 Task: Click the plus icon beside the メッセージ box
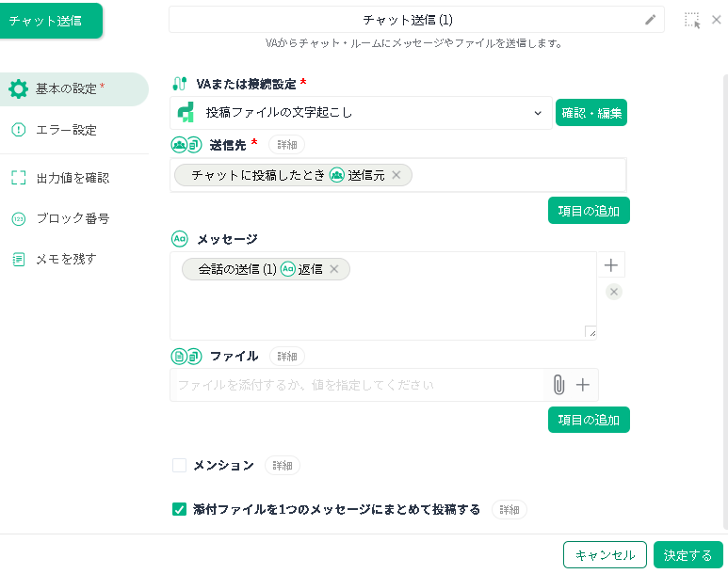[x=613, y=265]
